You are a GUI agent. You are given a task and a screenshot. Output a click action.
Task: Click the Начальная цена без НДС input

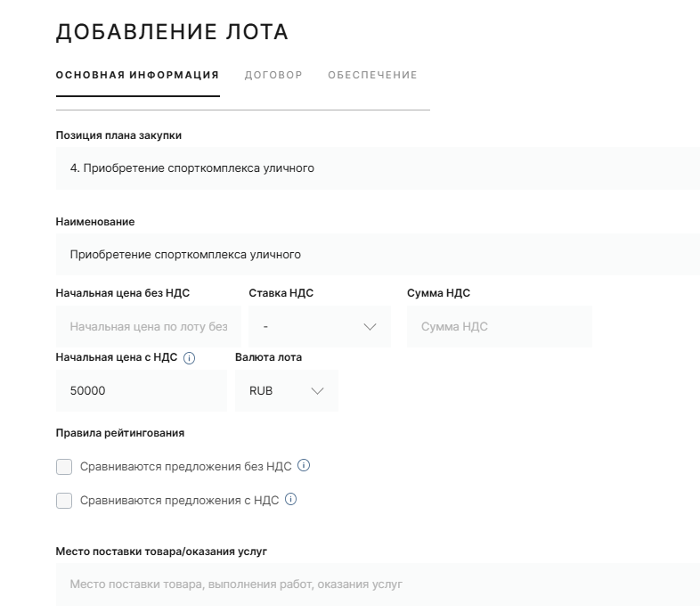click(x=148, y=327)
